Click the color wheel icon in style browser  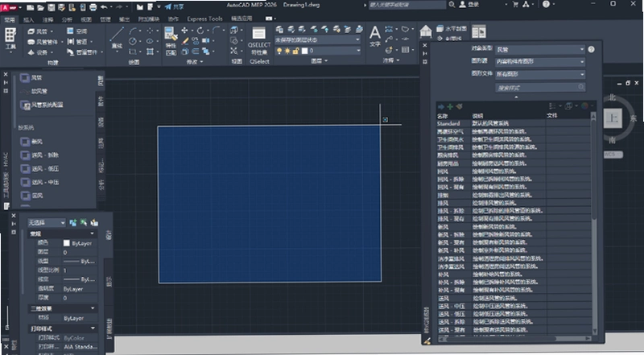584,106
